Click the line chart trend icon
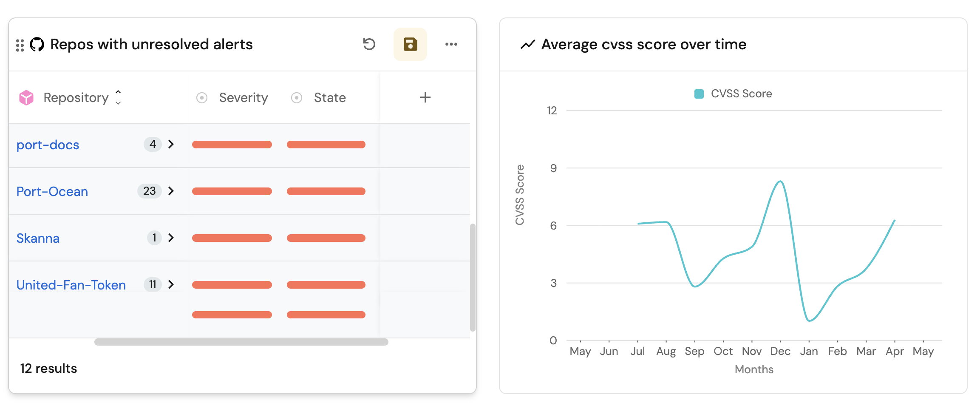Screen dimensions: 980x403 [x=527, y=44]
